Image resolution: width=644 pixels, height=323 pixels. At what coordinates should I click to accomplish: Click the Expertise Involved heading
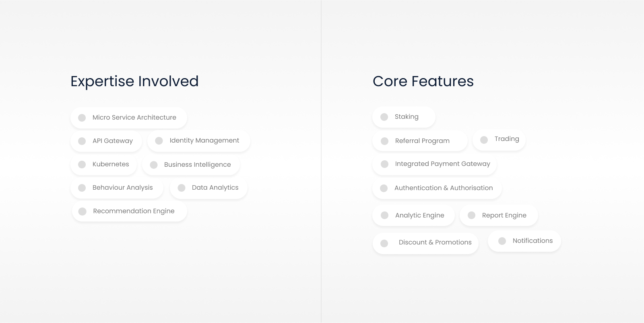click(x=134, y=81)
